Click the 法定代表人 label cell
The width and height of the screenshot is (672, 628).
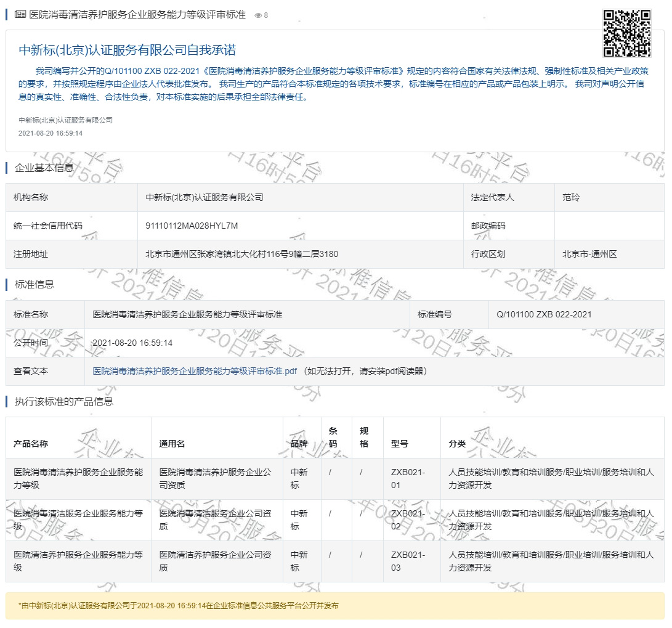(x=509, y=198)
